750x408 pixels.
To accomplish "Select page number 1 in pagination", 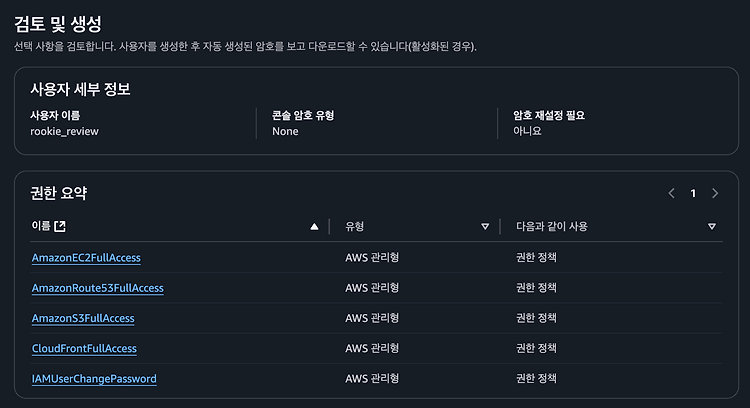I will pyautogui.click(x=693, y=193).
